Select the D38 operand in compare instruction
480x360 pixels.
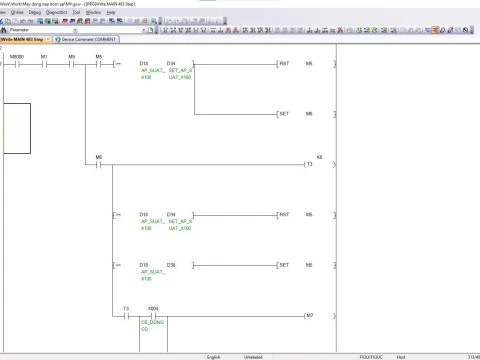[x=171, y=265]
